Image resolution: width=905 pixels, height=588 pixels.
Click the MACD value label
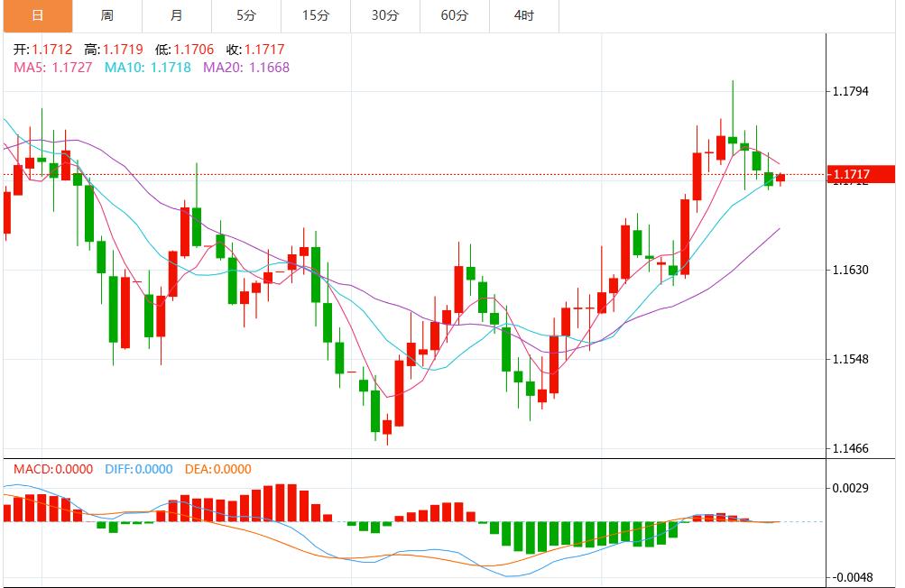[52, 469]
